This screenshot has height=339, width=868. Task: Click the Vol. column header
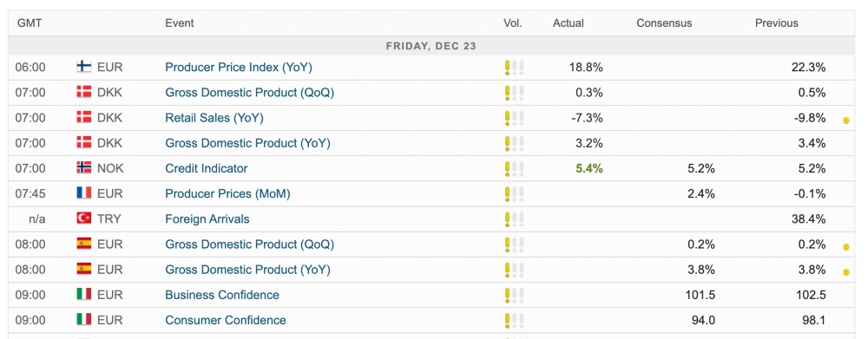click(x=513, y=23)
